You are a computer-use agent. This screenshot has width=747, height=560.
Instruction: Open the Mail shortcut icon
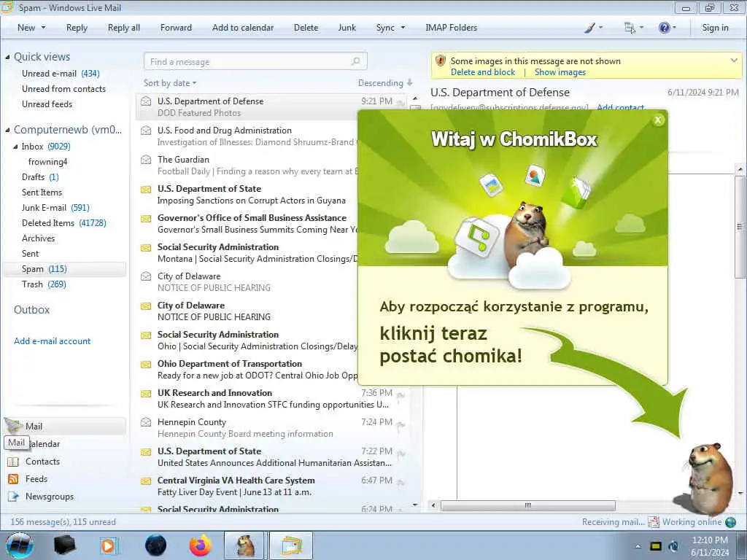tap(13, 425)
